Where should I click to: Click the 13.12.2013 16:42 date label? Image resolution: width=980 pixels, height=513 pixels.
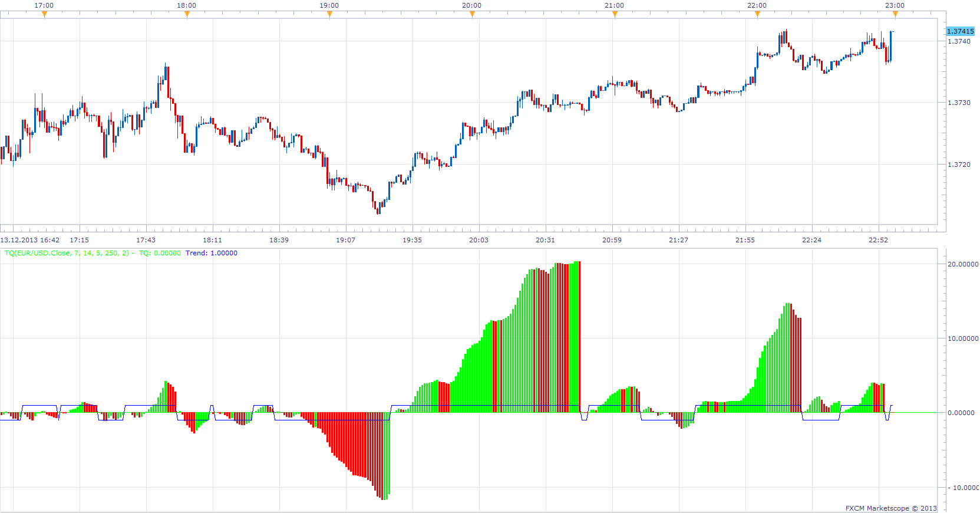click(30, 240)
